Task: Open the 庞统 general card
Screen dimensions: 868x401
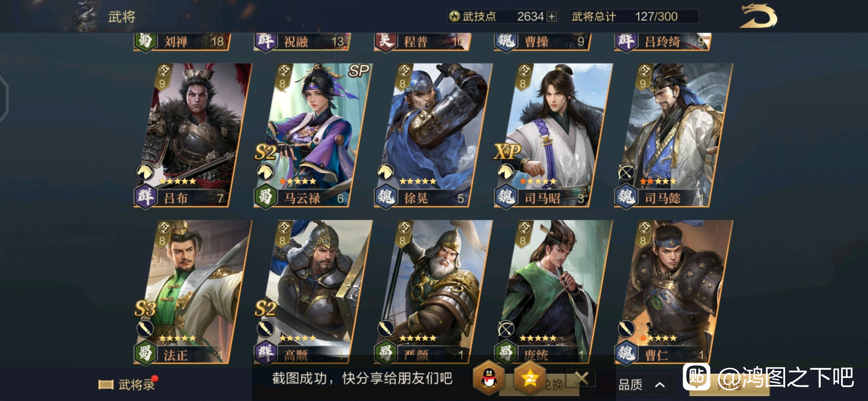Action: tap(553, 292)
